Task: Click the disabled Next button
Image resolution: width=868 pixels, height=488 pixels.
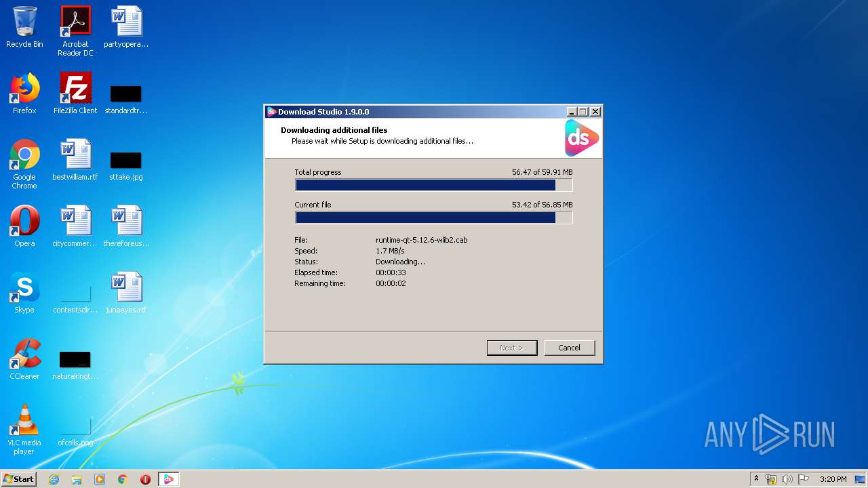Action: pyautogui.click(x=511, y=348)
